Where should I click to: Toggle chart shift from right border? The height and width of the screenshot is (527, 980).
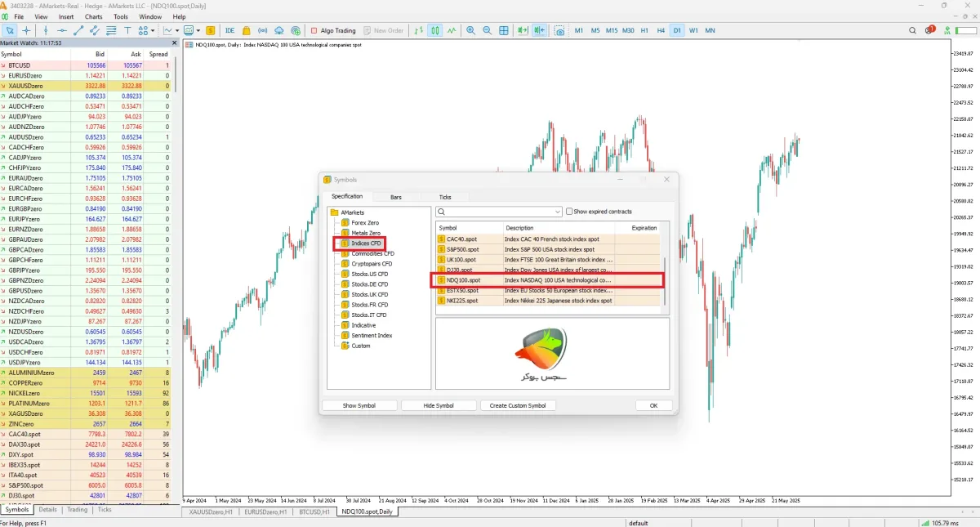[x=539, y=30]
